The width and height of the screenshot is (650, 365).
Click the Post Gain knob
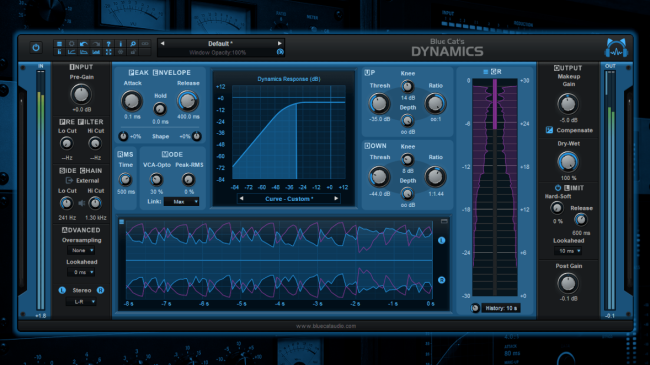point(568,283)
